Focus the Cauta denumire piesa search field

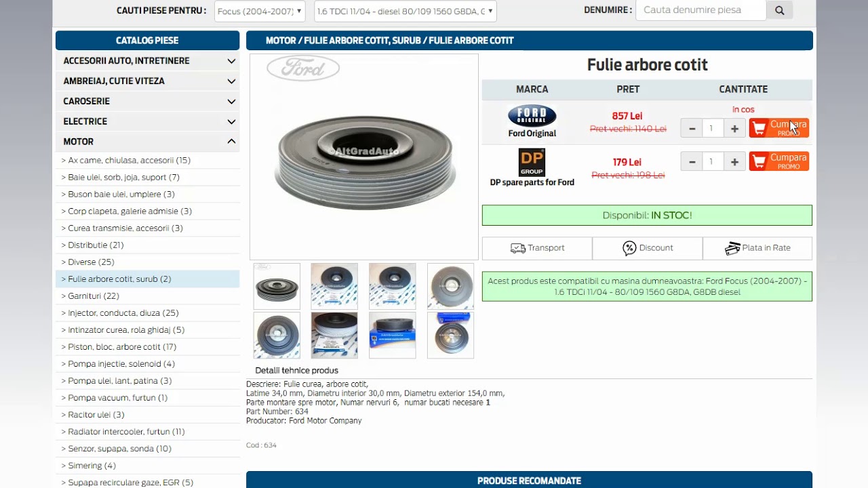pos(701,10)
